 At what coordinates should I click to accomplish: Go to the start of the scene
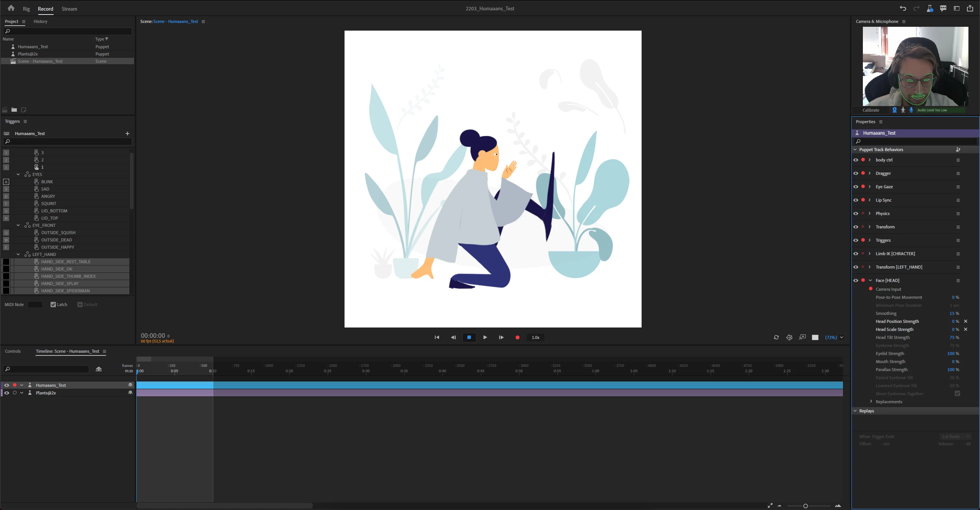pos(437,337)
